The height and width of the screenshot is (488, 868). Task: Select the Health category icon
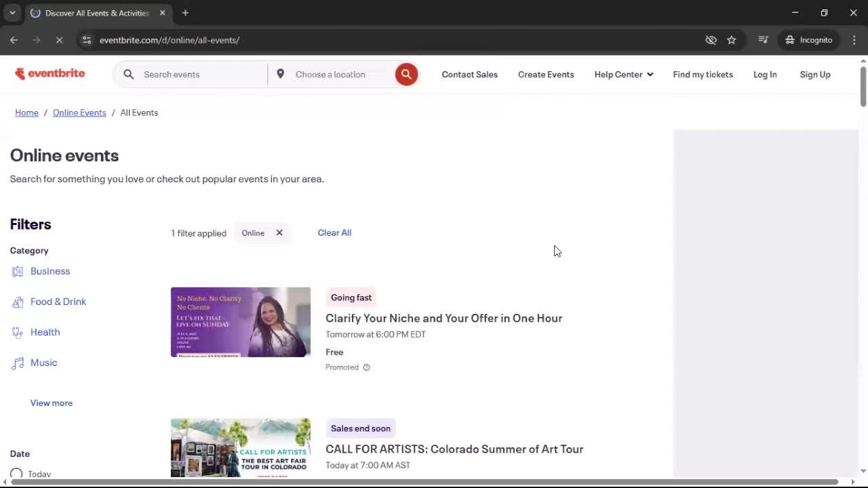[17, 331]
